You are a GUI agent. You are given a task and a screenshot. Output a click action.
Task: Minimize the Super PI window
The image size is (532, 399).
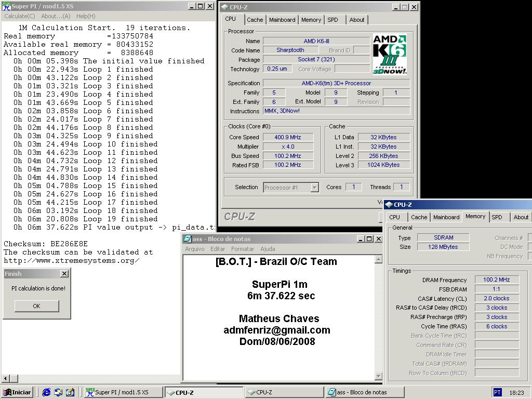(x=192, y=6)
